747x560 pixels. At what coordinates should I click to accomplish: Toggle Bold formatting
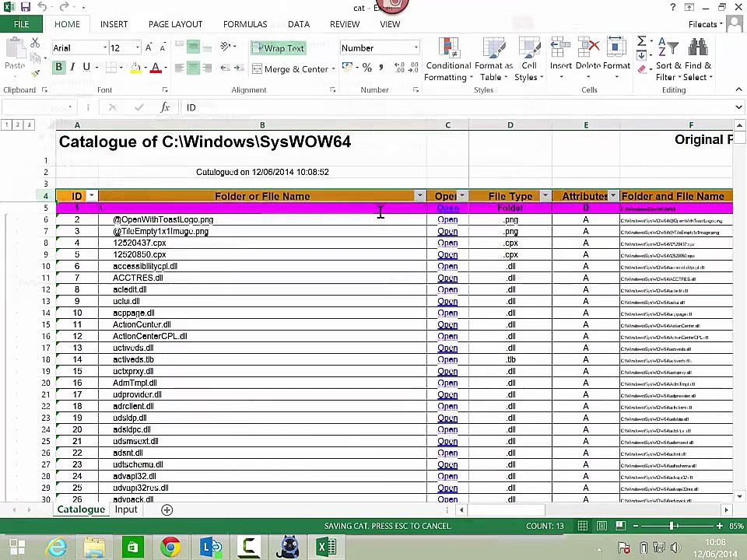click(58, 67)
